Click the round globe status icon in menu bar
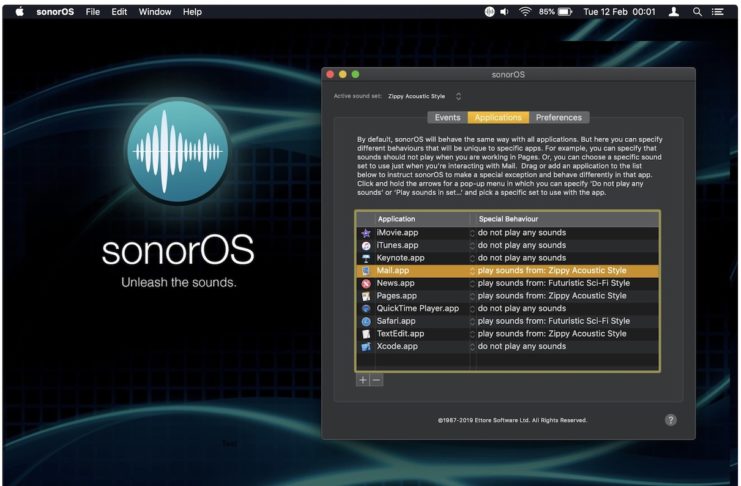741x486 pixels. point(490,12)
